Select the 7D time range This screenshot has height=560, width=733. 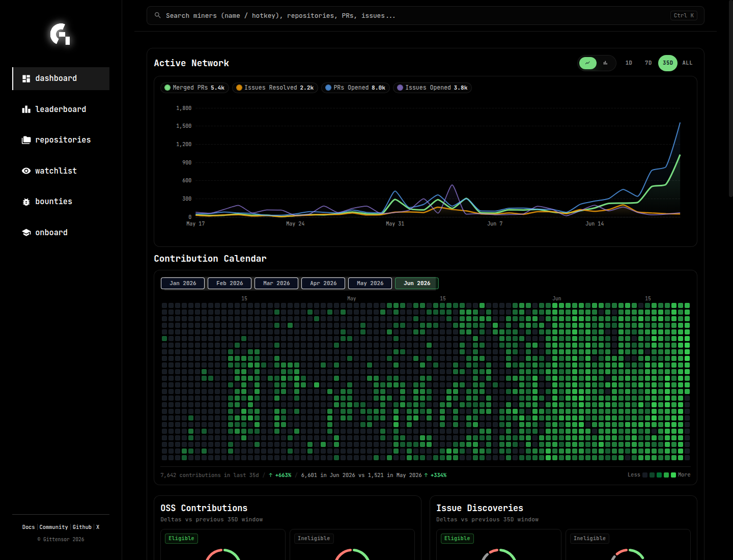(648, 63)
